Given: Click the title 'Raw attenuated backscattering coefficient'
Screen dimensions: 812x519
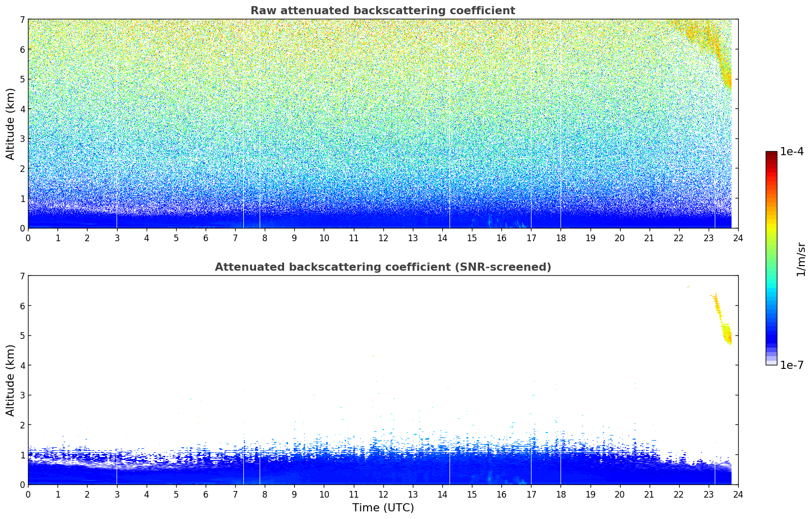Looking at the screenshot, I should tap(383, 11).
